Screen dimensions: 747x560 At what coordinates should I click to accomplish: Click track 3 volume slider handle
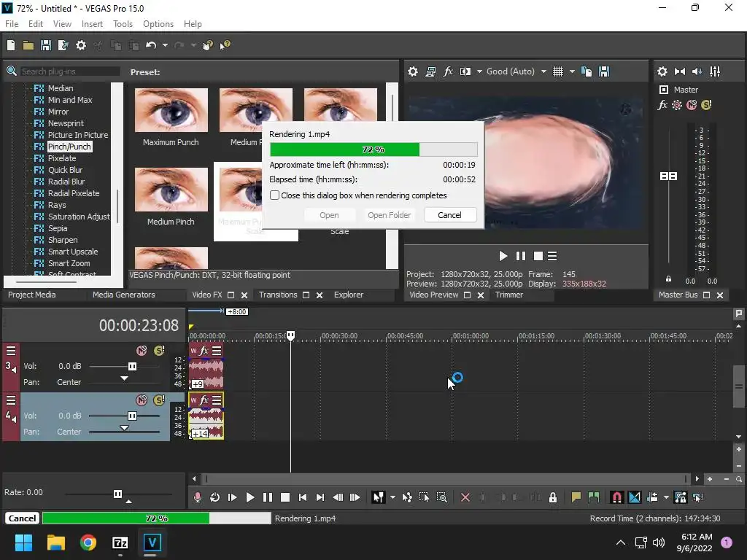click(133, 366)
